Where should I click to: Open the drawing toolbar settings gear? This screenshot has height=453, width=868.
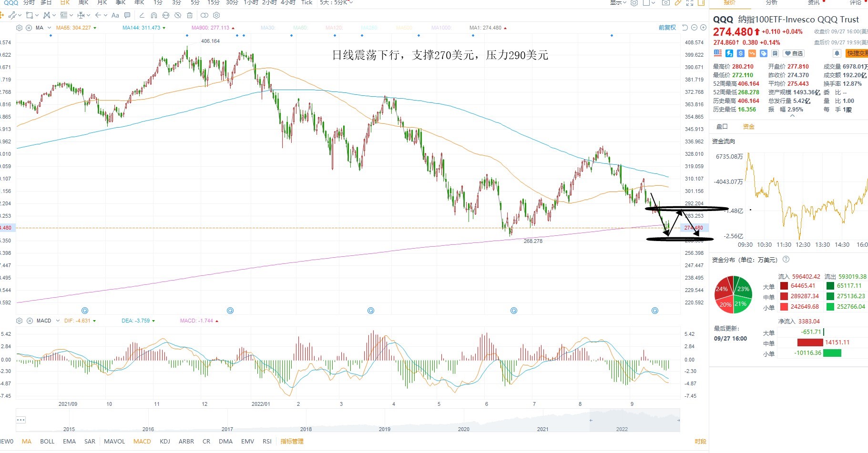[x=216, y=15]
